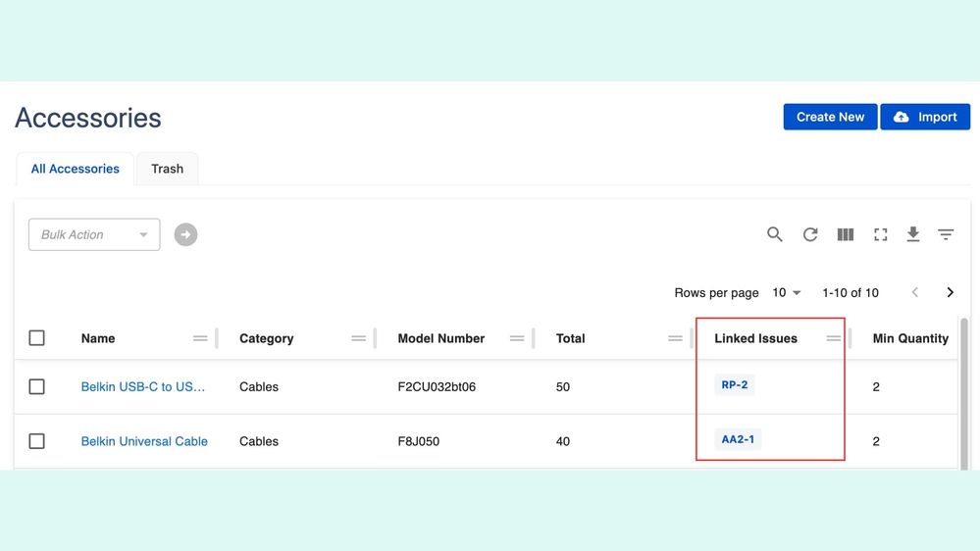
Task: Click the Name column drag handle
Action: tap(200, 338)
